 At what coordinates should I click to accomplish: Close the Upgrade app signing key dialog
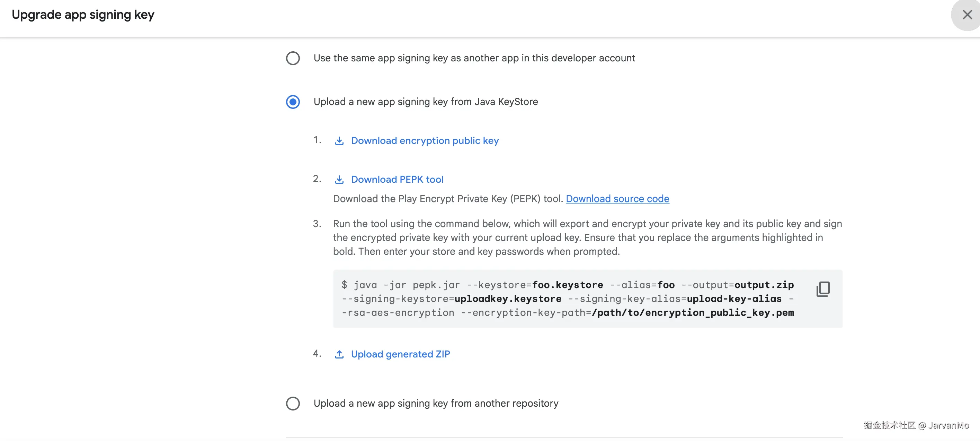click(x=967, y=15)
